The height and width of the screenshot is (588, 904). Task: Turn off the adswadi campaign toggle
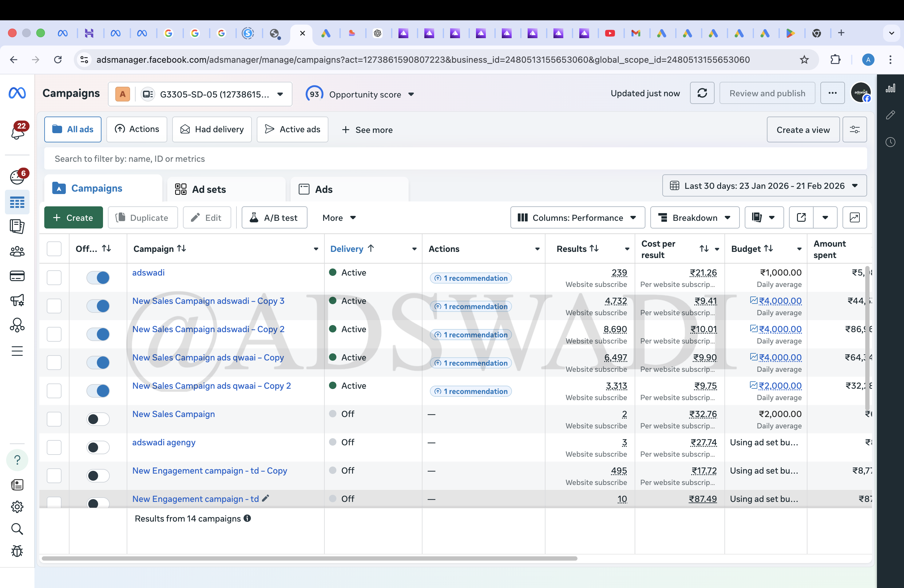[x=98, y=278]
